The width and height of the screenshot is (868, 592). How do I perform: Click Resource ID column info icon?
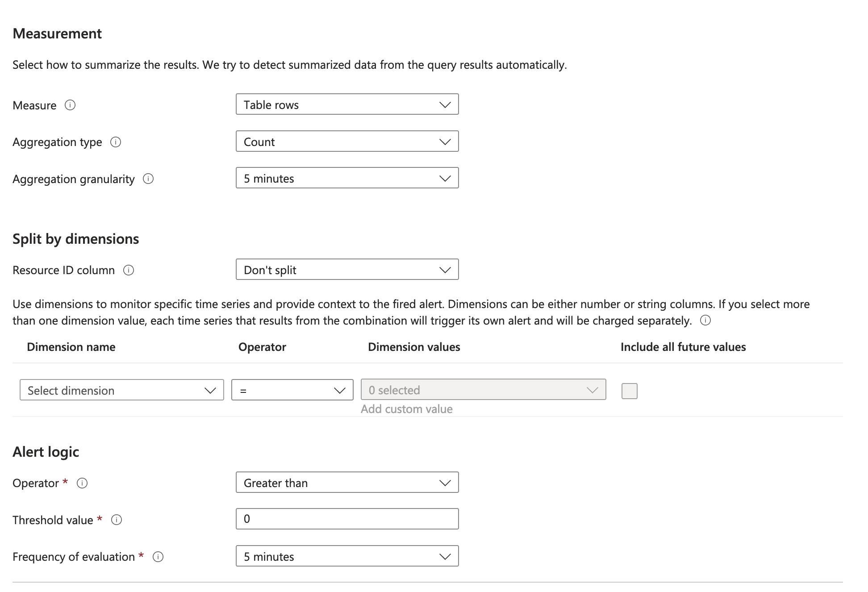(129, 270)
